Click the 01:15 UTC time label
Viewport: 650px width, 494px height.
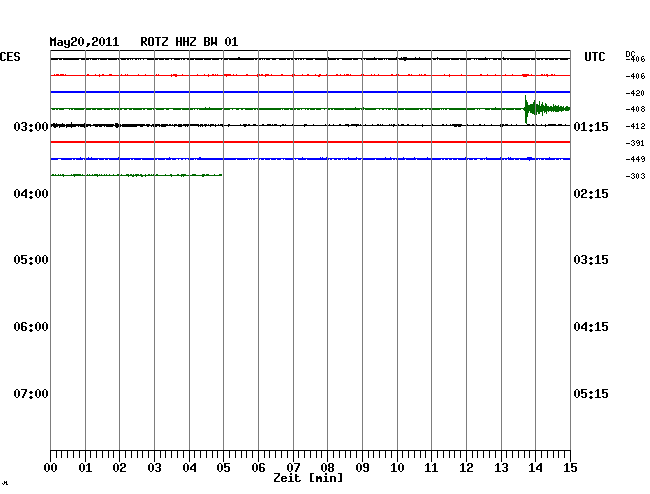[591, 126]
